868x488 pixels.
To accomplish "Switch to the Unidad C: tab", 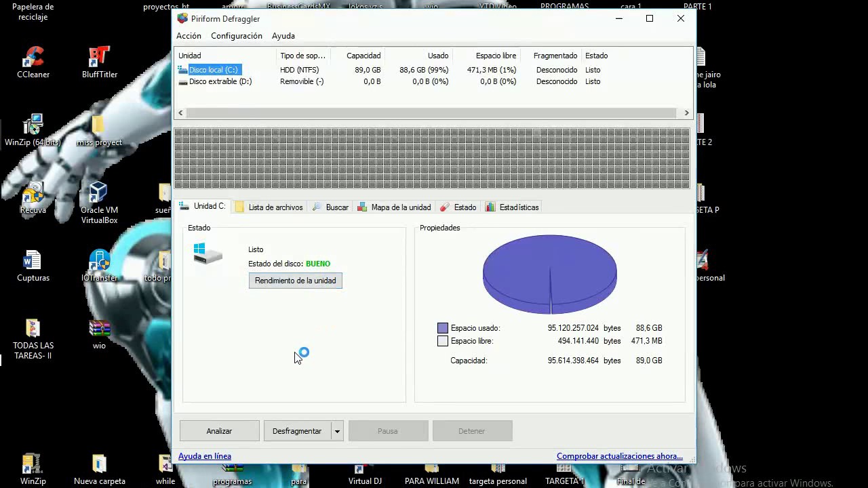I will point(203,207).
